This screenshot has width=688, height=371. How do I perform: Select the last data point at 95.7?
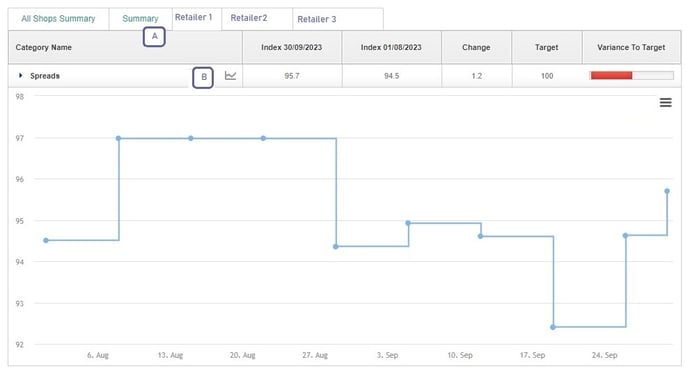(667, 191)
